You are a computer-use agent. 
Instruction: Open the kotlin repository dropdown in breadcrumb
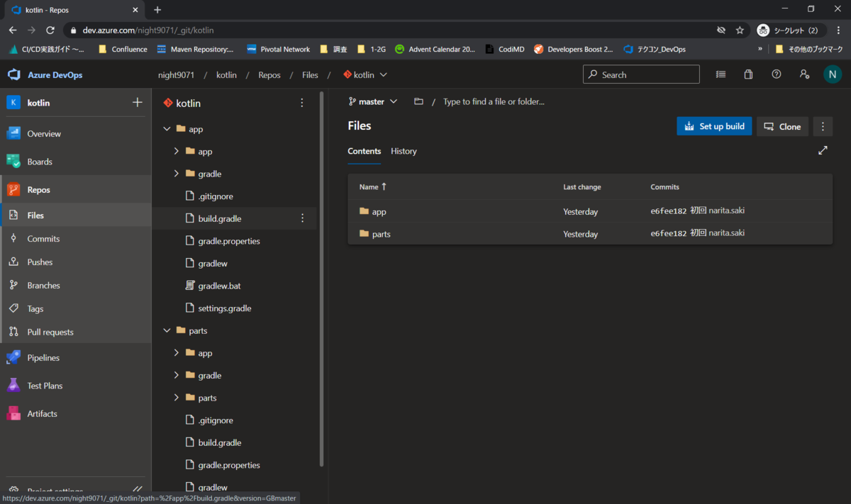pyautogui.click(x=365, y=74)
